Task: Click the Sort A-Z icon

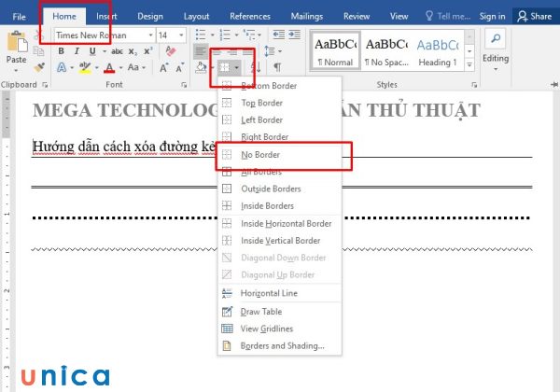Action: coord(256,67)
